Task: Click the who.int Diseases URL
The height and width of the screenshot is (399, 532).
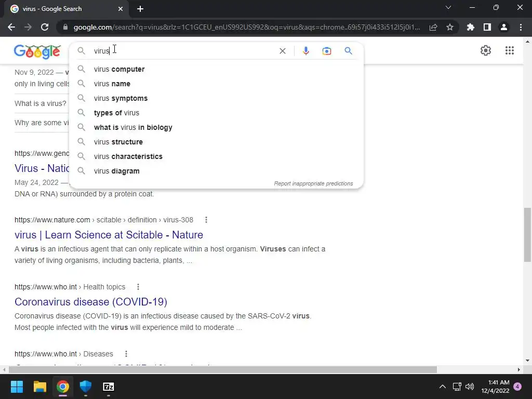Action: 63,354
